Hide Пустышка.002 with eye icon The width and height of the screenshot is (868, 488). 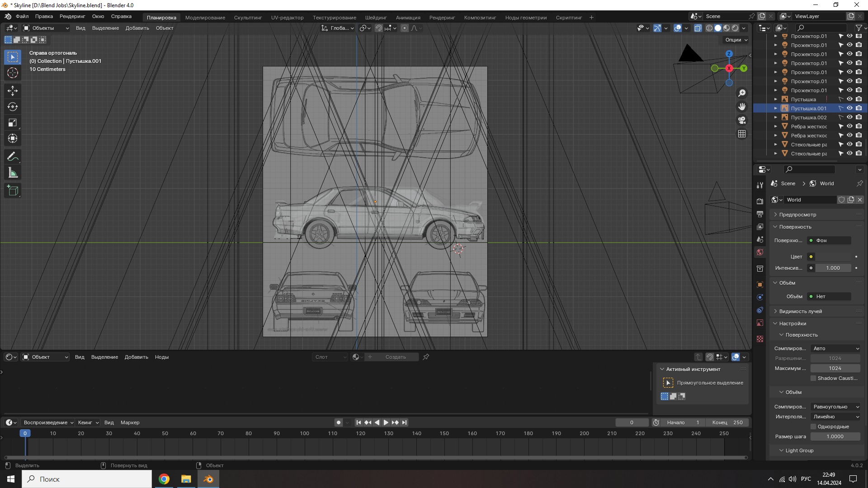tap(849, 117)
